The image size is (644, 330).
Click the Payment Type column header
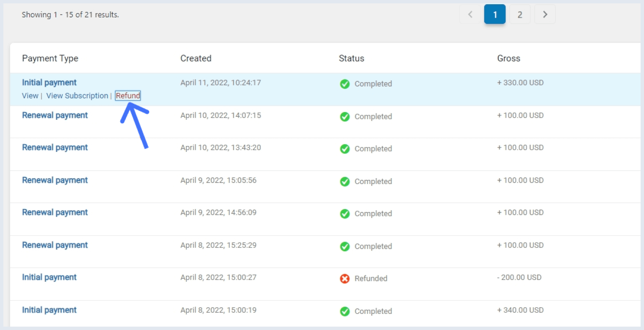tap(50, 58)
